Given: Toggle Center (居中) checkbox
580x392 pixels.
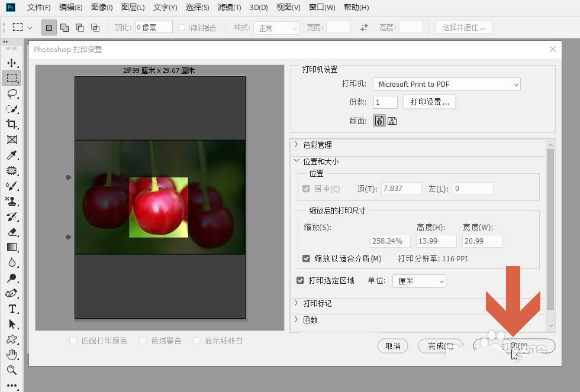Looking at the screenshot, I should [306, 189].
